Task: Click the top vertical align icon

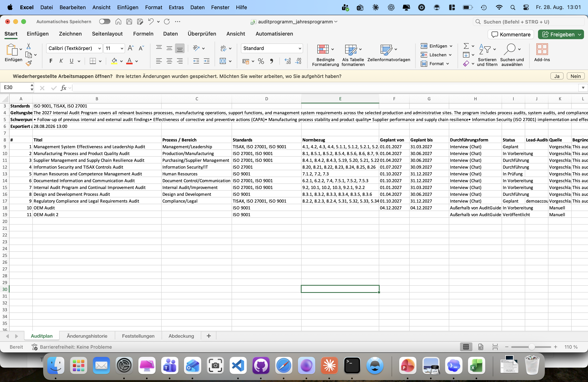Action: click(x=159, y=48)
